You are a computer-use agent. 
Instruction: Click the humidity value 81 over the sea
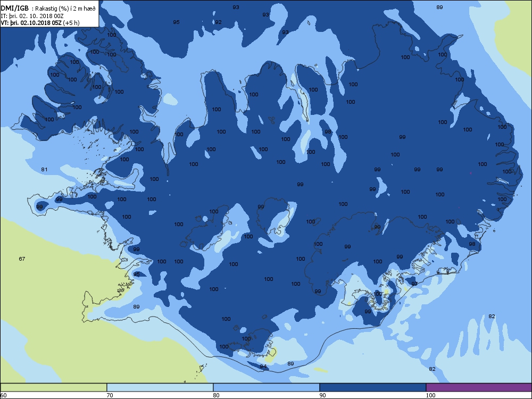pyautogui.click(x=44, y=170)
